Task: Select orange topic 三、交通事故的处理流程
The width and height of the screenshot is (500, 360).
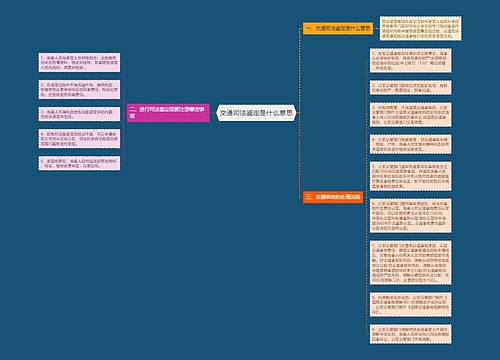Action: (333, 197)
